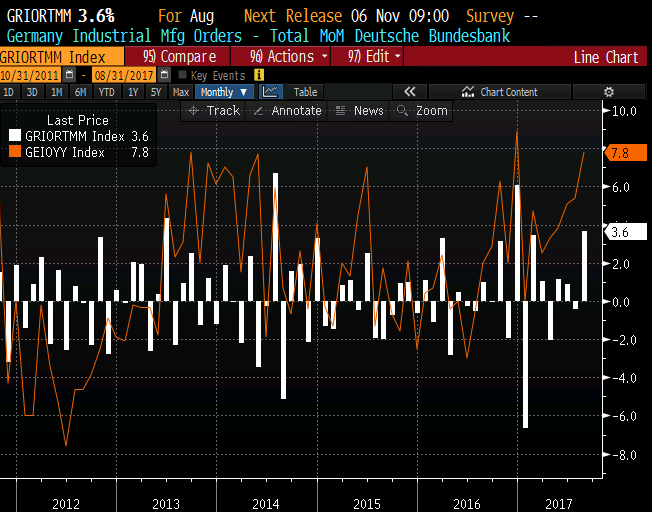The height and width of the screenshot is (512, 652).
Task: Click the GEIOYY Index legend text
Action: pos(65,152)
